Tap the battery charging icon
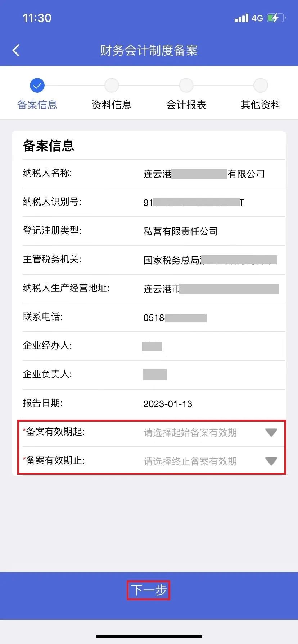Screen dimensions: 298x644 point(276,18)
